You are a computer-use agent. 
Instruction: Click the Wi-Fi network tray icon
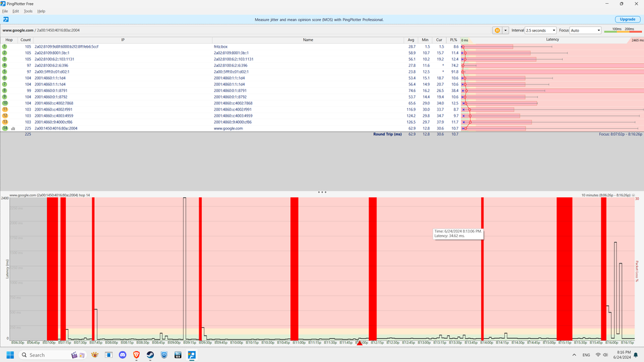[598, 355]
